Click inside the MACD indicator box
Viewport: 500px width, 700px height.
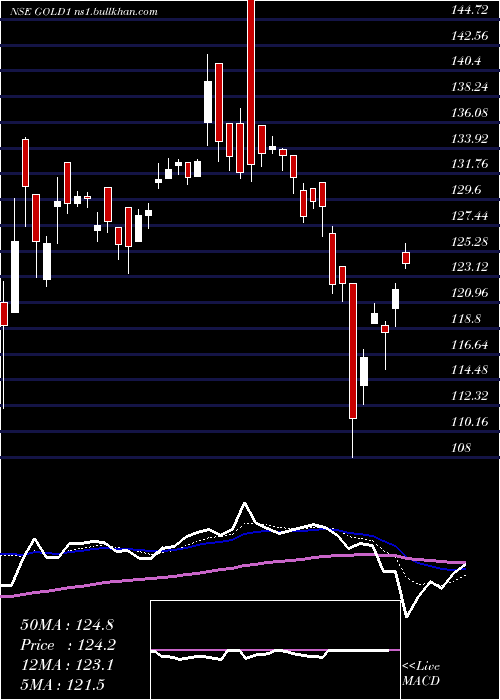pyautogui.click(x=275, y=650)
